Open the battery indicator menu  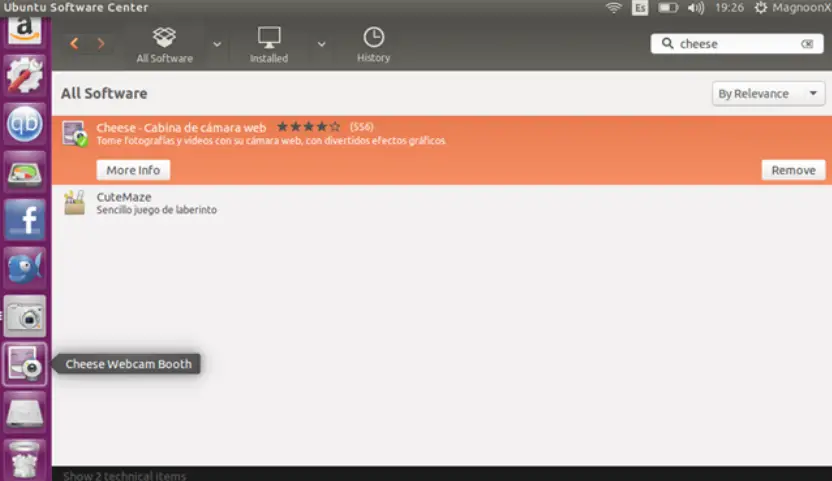[668, 7]
